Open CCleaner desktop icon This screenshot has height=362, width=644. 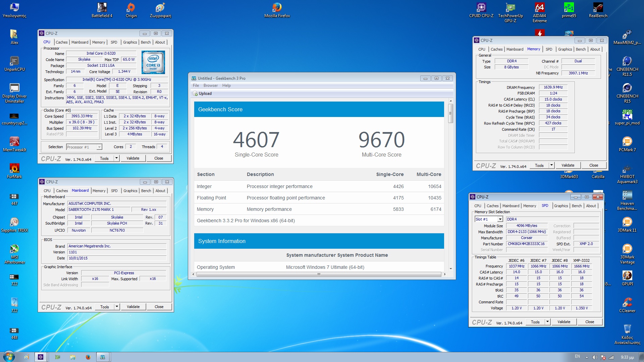tap(627, 305)
